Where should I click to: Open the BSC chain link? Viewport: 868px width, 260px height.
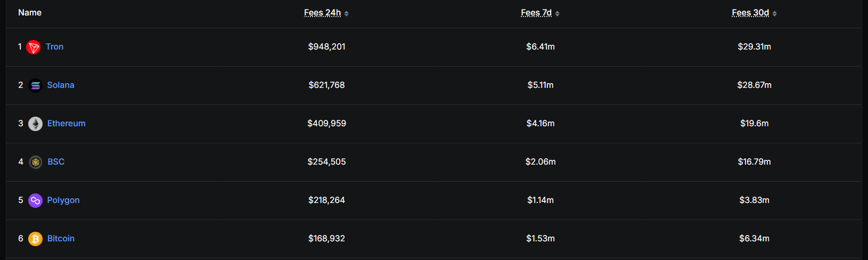[x=56, y=162]
